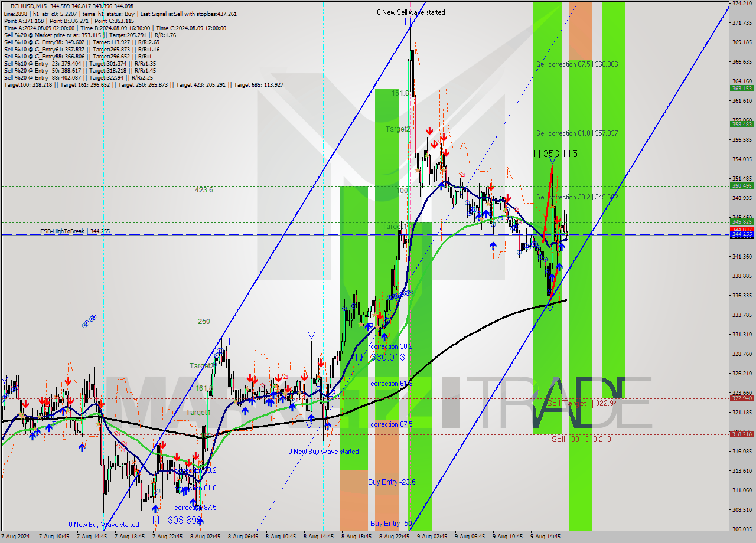Image resolution: width=756 pixels, height=543 pixels.
Task: Click the '7 Aug 14:45' time axis label
Action: (92, 537)
